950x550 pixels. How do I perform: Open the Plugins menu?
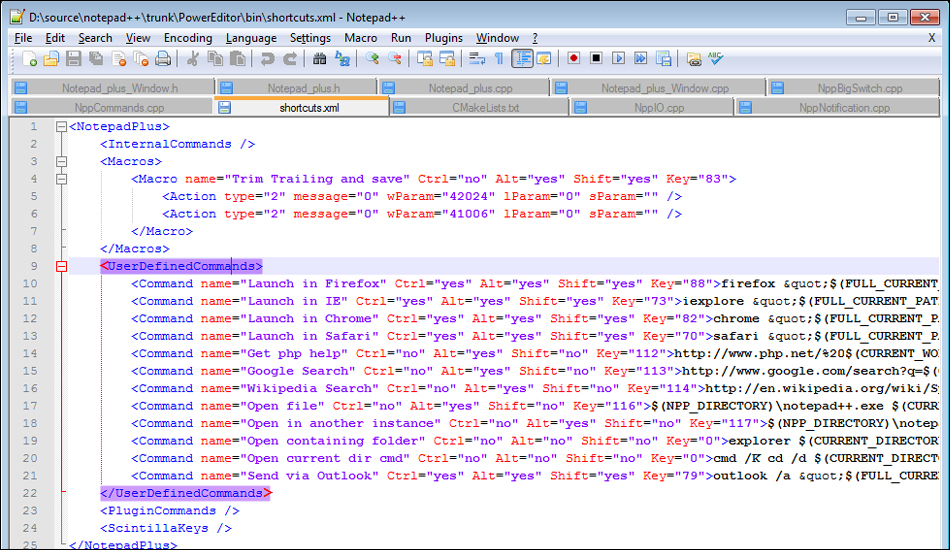pos(443,38)
